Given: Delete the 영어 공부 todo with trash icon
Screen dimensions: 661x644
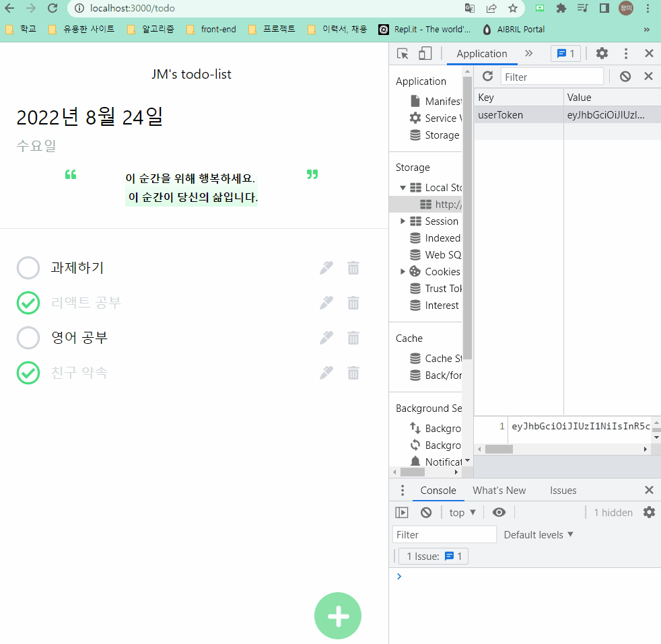Looking at the screenshot, I should pyautogui.click(x=353, y=338).
